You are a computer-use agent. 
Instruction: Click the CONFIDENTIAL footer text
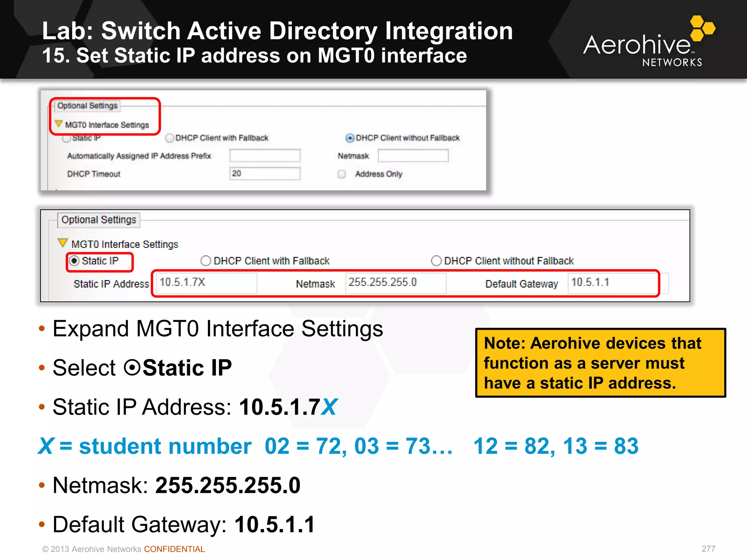[174, 549]
